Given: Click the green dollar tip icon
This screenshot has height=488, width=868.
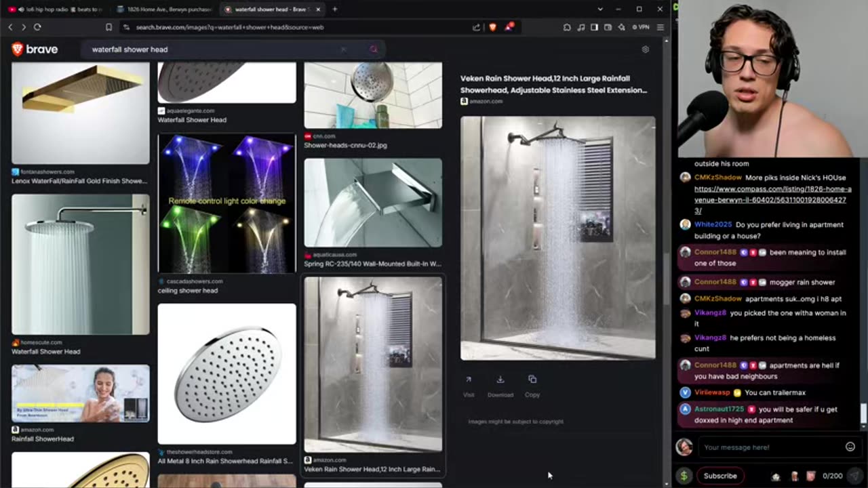Looking at the screenshot, I should pyautogui.click(x=684, y=476).
